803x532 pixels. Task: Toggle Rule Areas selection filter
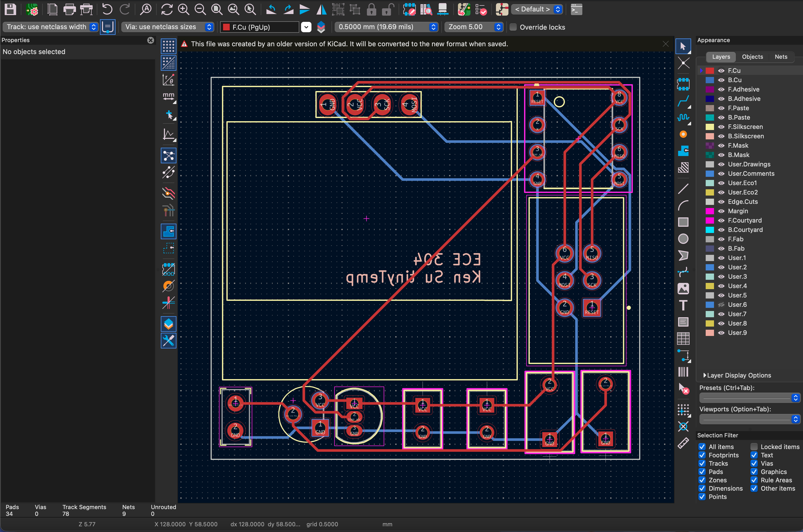[754, 480]
